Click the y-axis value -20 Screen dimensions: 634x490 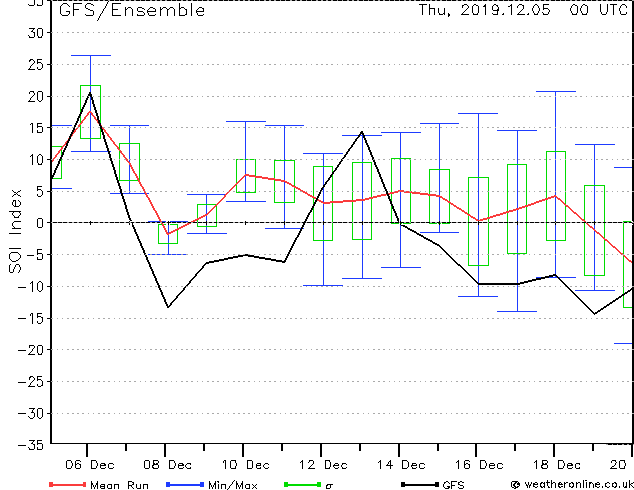point(30,350)
